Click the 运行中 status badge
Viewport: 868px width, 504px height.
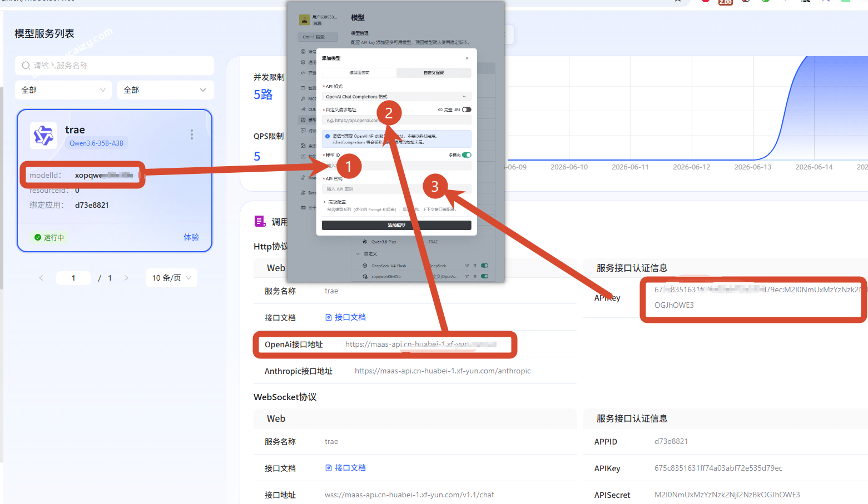pos(49,238)
